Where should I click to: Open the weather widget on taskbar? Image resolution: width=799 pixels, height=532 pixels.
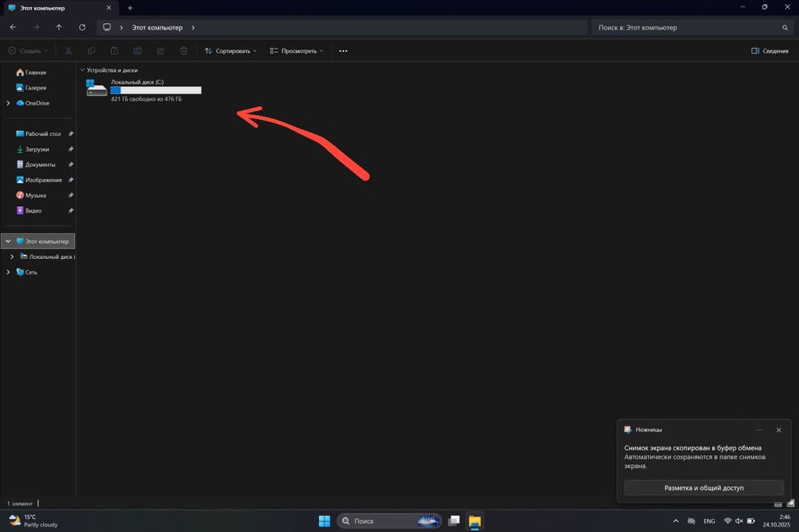click(34, 521)
